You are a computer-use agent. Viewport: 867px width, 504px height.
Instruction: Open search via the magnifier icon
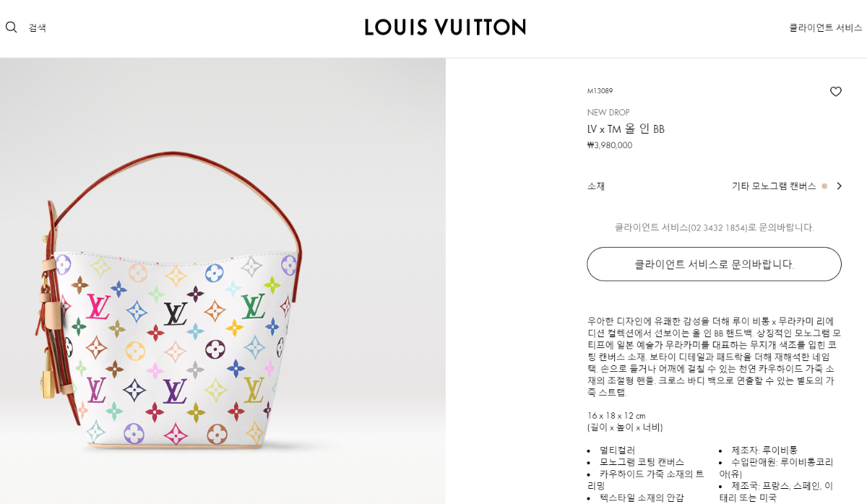click(x=11, y=27)
